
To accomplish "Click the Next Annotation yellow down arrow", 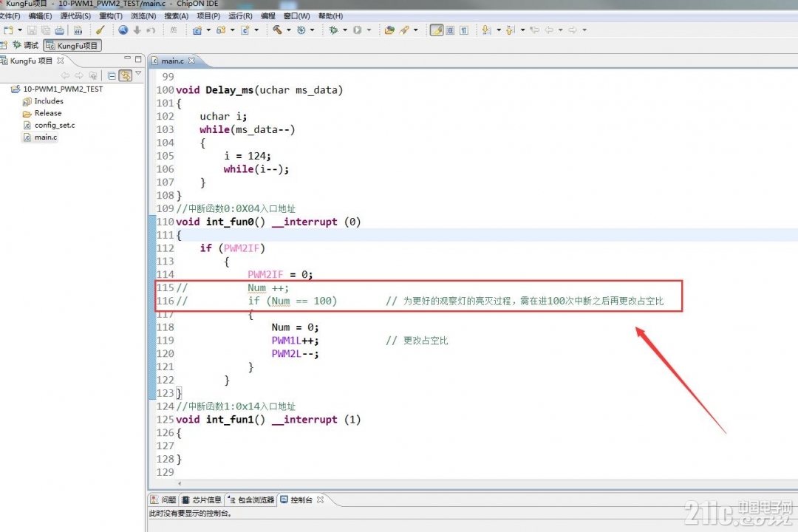I will click(x=486, y=30).
